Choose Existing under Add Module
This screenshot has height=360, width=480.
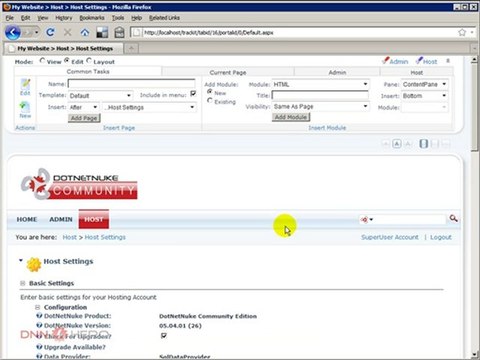pyautogui.click(x=210, y=100)
